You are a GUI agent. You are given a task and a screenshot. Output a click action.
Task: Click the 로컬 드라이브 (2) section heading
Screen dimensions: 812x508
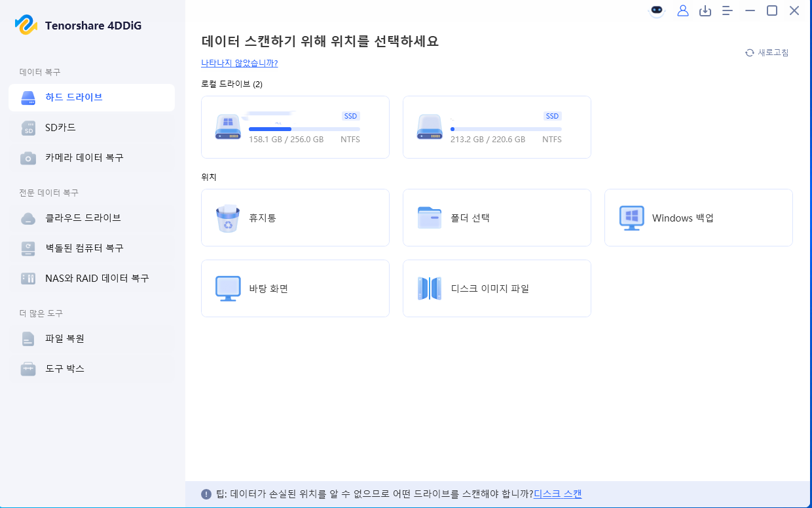(232, 84)
